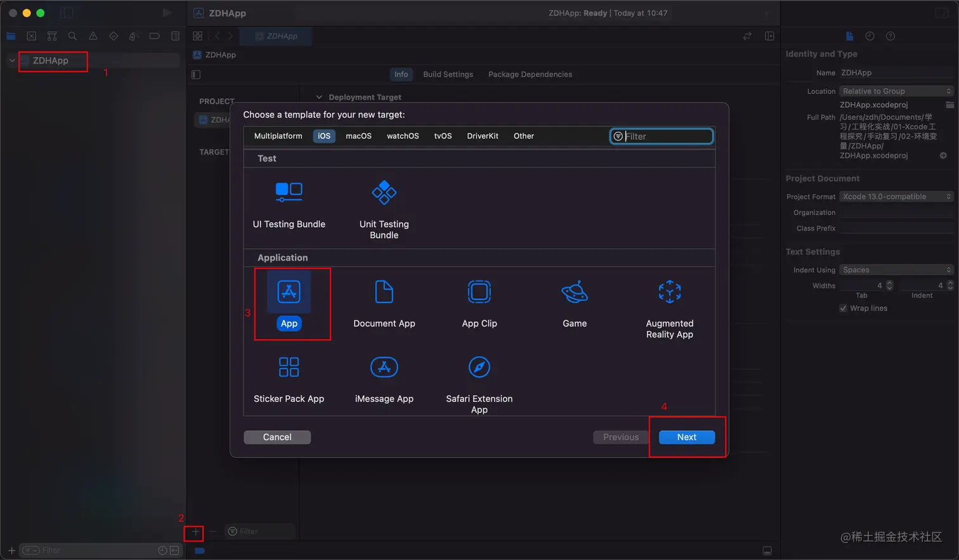The height and width of the screenshot is (560, 959).
Task: Click the Cancel button
Action: click(277, 437)
